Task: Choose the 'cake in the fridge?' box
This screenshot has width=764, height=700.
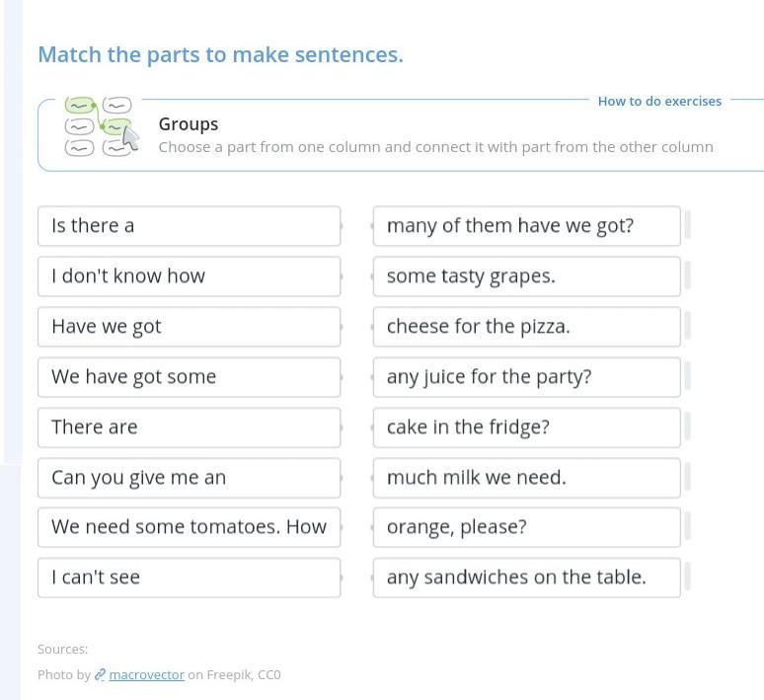Action: [x=526, y=428]
